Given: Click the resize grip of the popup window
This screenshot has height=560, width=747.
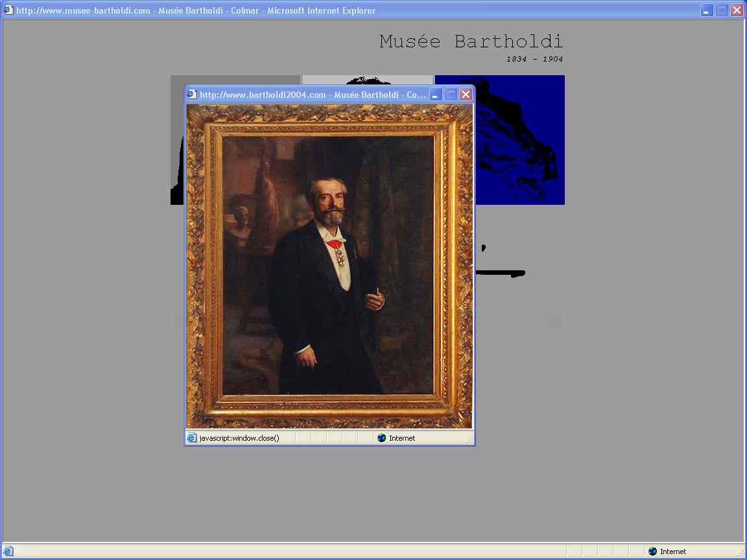Looking at the screenshot, I should (x=469, y=441).
